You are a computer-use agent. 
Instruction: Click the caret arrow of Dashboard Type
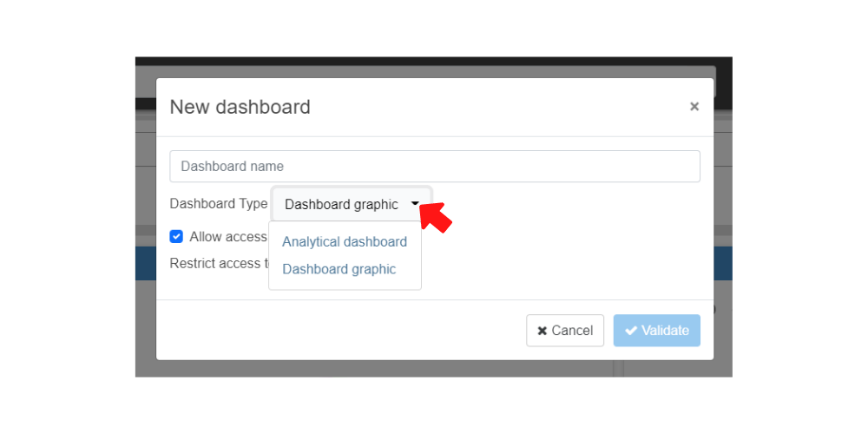click(x=416, y=205)
